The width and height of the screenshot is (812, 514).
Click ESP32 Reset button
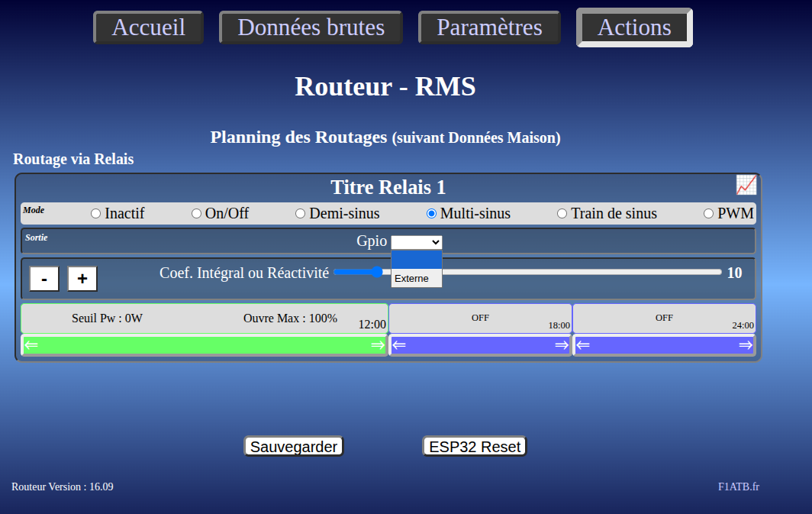point(475,446)
